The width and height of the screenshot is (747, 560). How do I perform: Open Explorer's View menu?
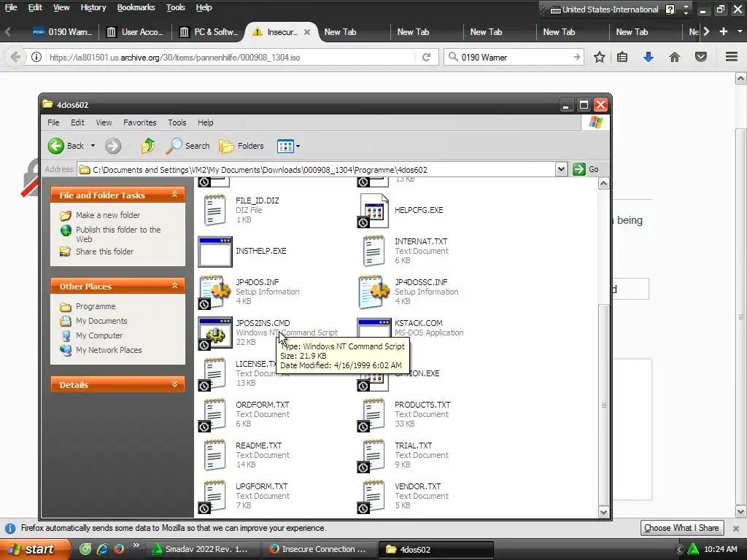click(104, 122)
